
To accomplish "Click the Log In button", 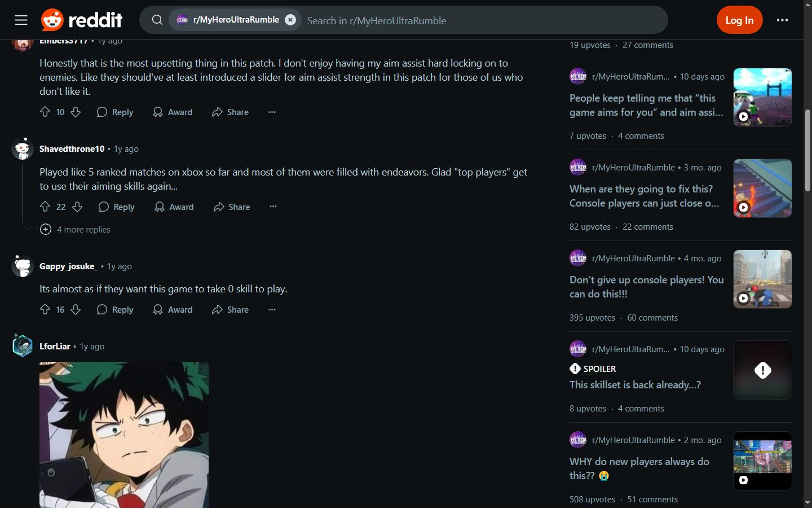I will click(x=739, y=20).
